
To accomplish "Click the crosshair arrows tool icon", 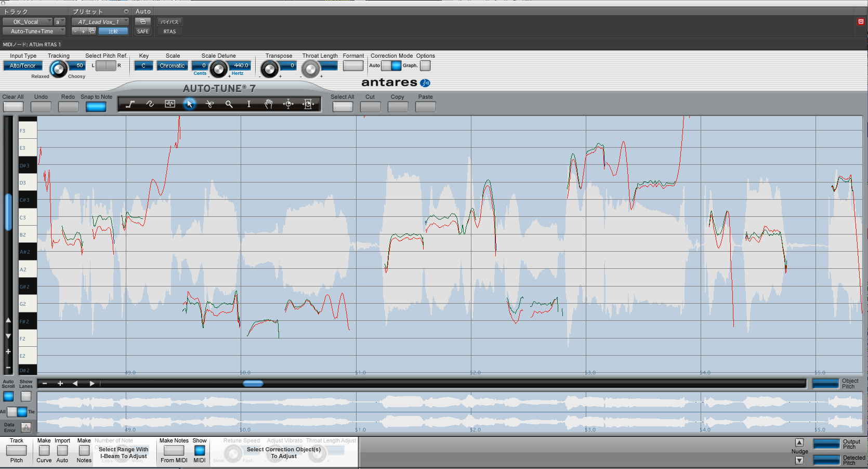I will (288, 104).
